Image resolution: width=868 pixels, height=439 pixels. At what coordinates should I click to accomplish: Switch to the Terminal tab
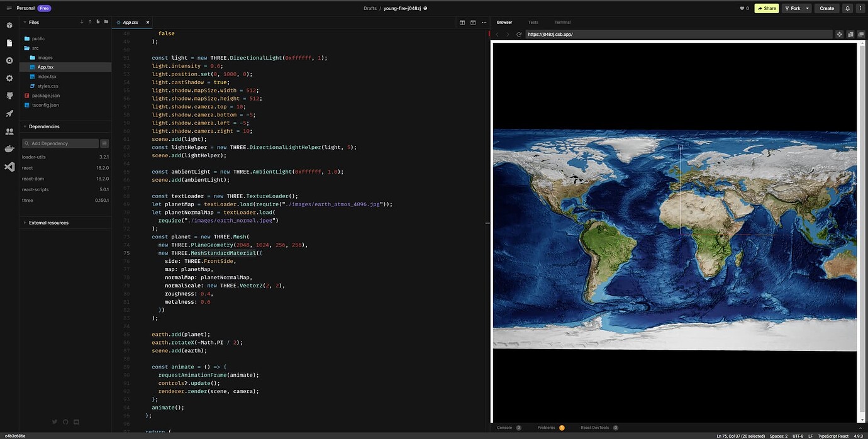(562, 22)
